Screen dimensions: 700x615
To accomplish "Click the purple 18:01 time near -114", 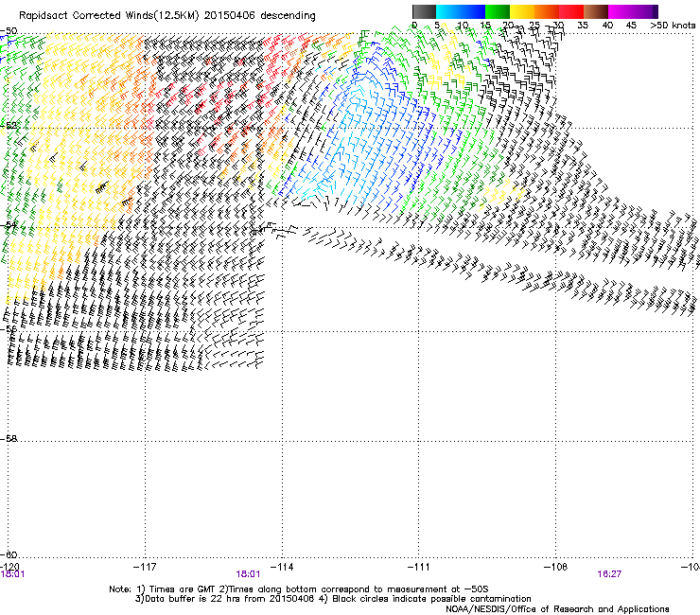I will coord(248,574).
